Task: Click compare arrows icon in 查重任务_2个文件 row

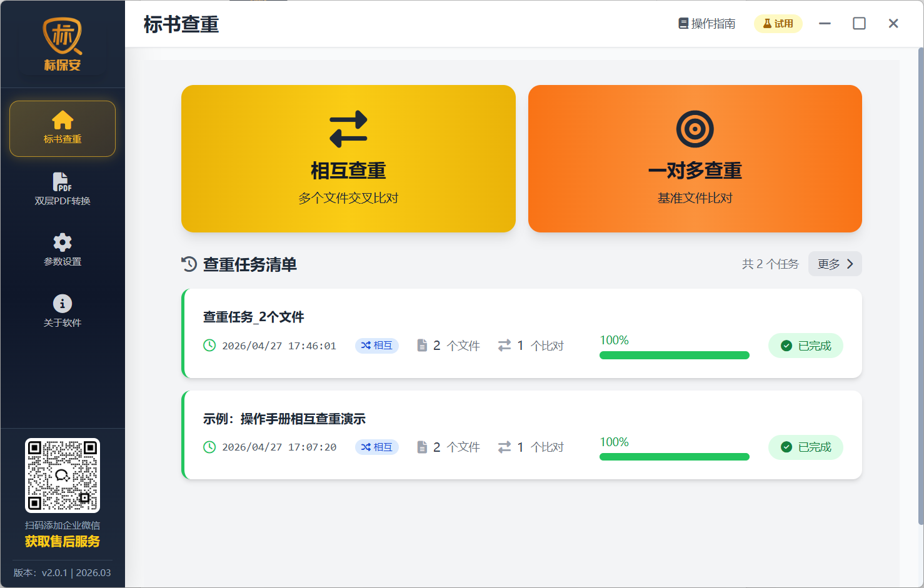Action: 505,346
